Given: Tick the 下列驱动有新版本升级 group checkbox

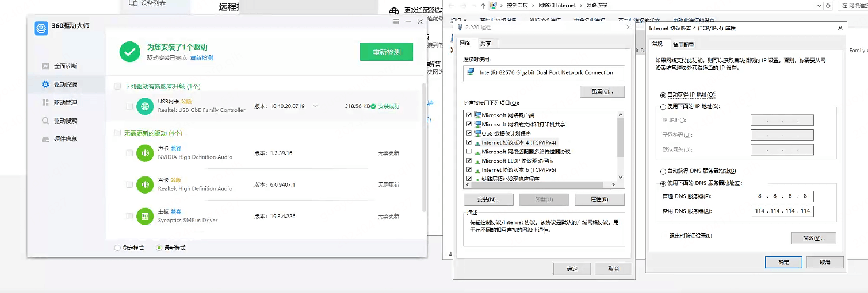Looking at the screenshot, I should [117, 86].
